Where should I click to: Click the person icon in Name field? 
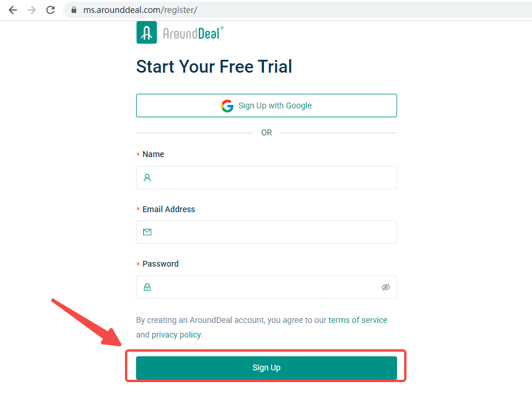pyautogui.click(x=147, y=178)
